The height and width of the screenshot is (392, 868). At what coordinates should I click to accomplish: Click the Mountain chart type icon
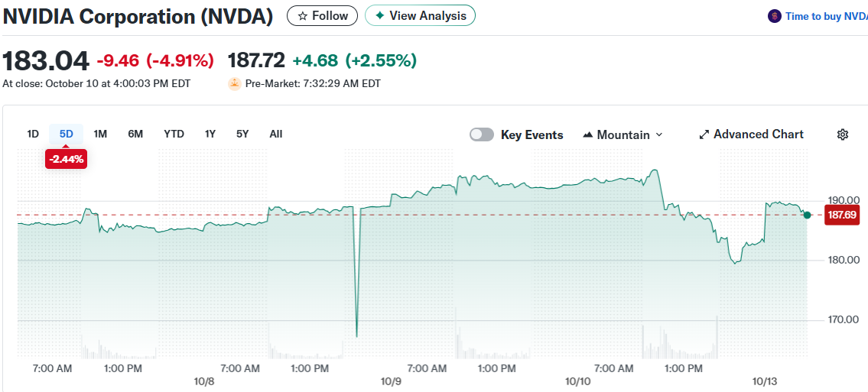pos(588,134)
